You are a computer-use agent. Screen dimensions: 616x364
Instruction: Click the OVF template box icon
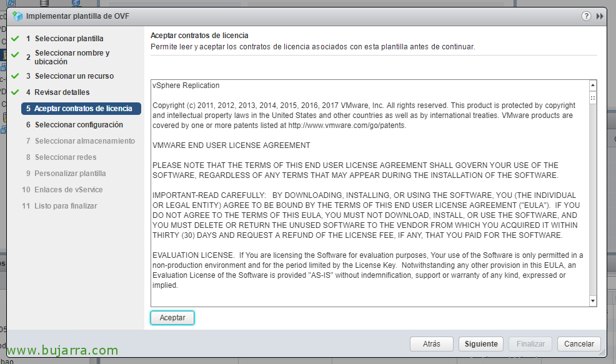[x=17, y=16]
